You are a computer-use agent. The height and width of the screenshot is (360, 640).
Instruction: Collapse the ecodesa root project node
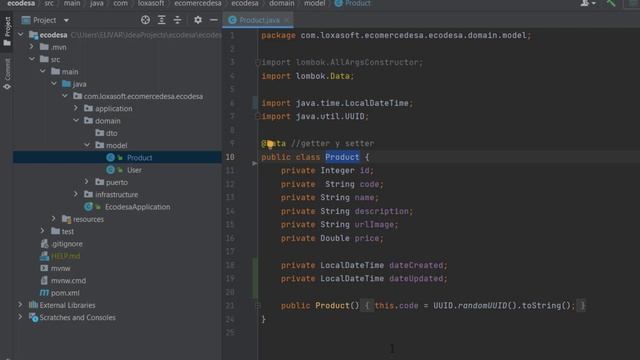coord(21,35)
